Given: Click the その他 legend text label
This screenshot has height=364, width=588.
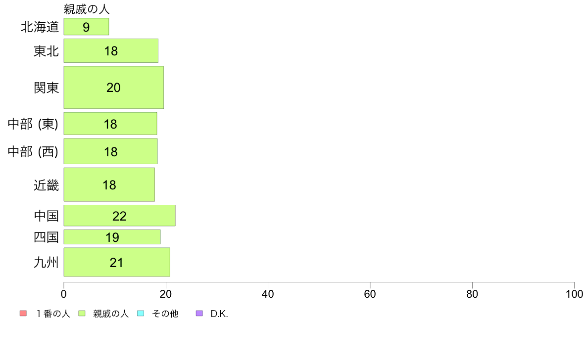Looking at the screenshot, I should coord(165,314).
